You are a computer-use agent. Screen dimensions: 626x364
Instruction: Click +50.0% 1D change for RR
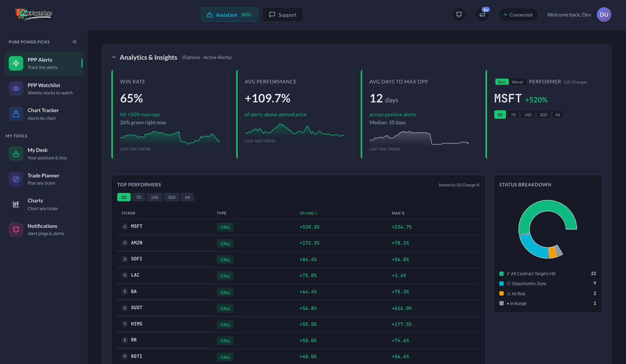(x=308, y=340)
